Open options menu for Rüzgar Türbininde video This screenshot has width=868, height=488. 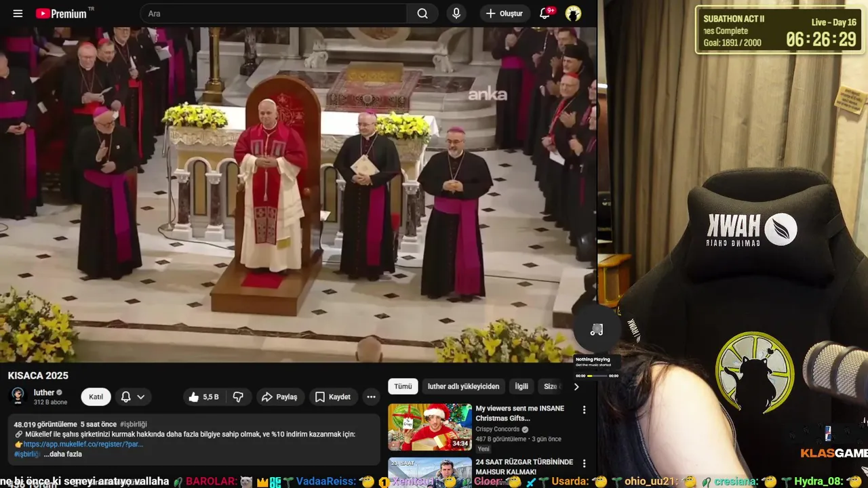pyautogui.click(x=584, y=464)
